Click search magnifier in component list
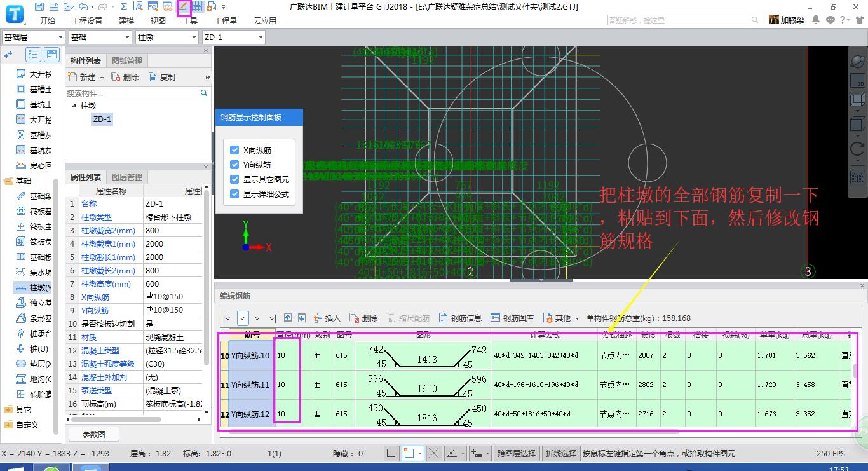Viewport: 868px width, 471px height. point(204,93)
